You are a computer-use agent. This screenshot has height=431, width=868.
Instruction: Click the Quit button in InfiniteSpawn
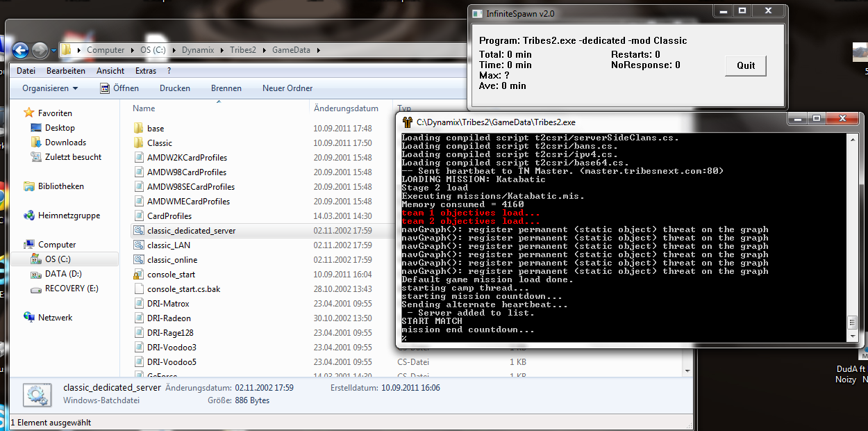coord(746,65)
